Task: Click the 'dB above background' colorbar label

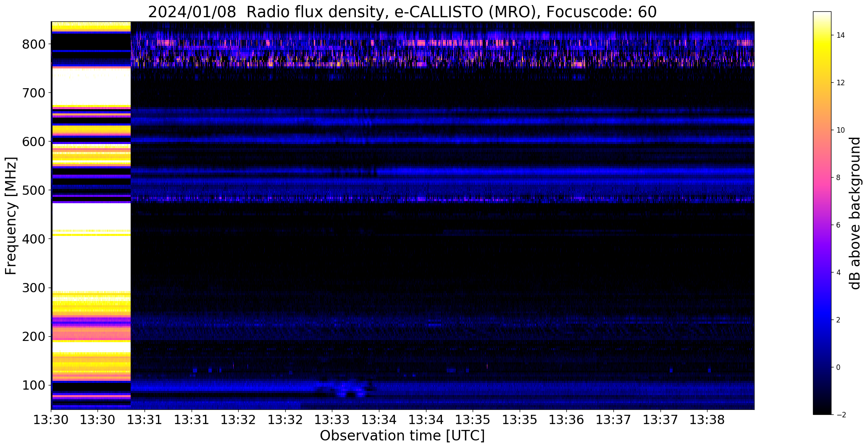Action: [855, 213]
